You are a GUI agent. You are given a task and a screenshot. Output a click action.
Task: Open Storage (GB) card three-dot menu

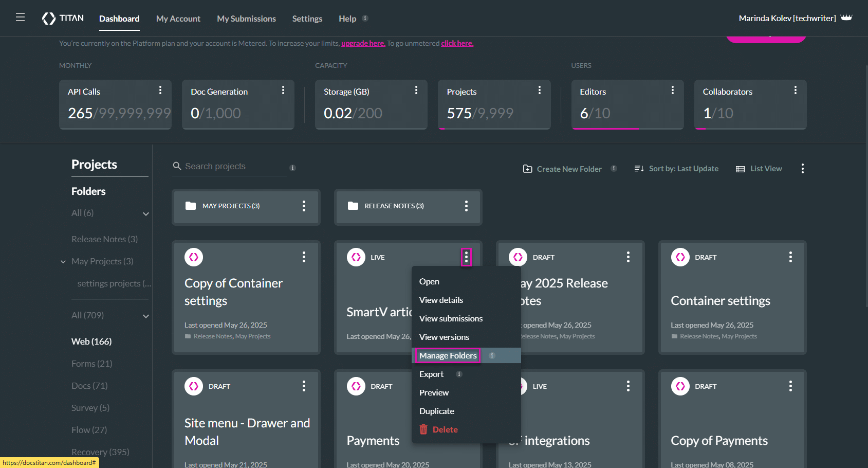click(x=416, y=91)
